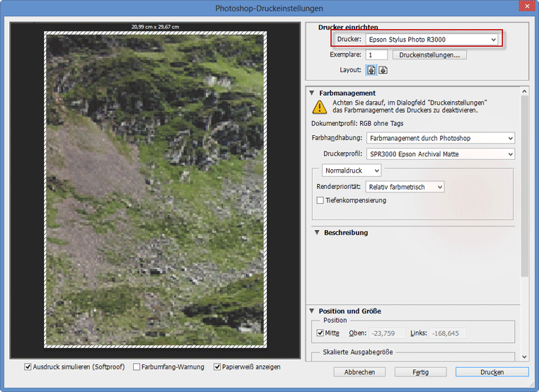Toggle Papierweiß anzeigen checkbox

click(217, 367)
